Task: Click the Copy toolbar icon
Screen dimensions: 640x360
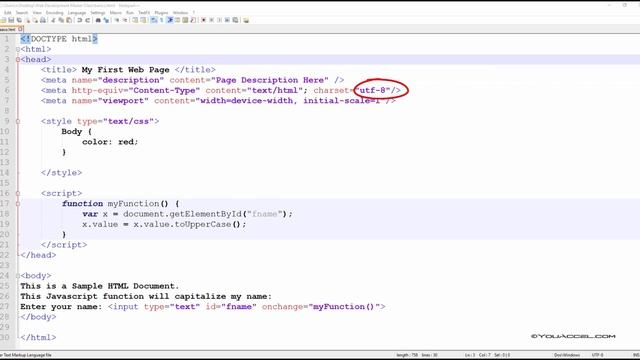Action: point(61,20)
